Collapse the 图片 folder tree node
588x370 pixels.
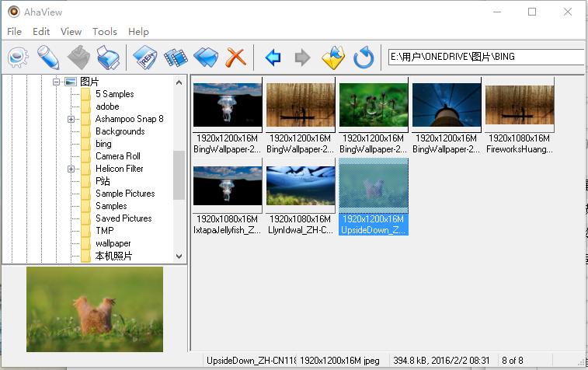[56, 82]
